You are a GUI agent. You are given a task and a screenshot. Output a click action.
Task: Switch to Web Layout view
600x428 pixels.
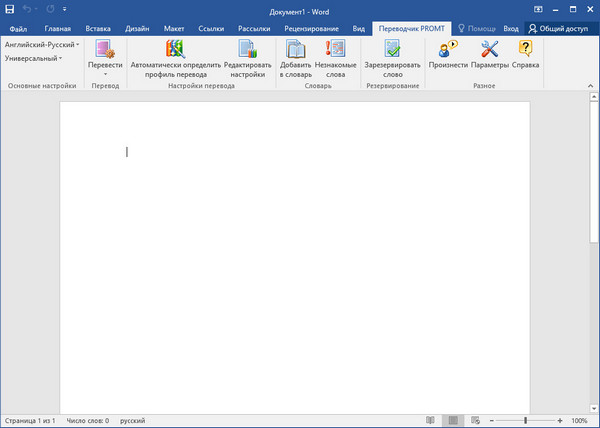coord(477,421)
